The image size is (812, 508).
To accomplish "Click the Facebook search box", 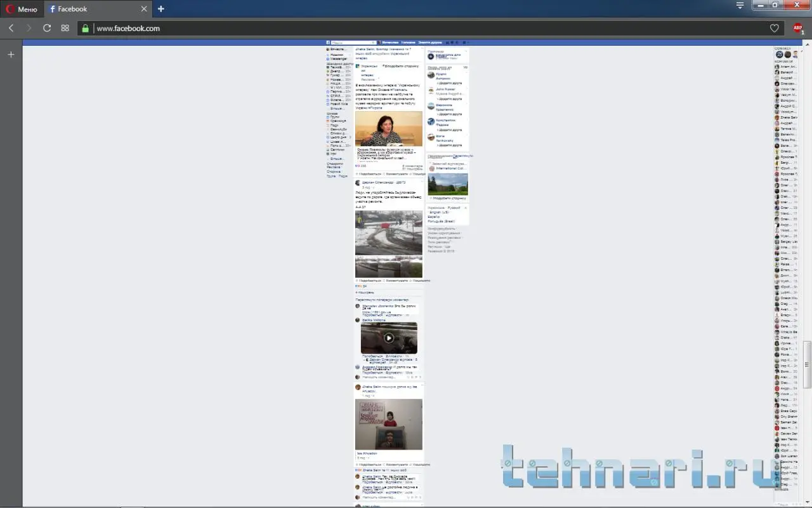I will (349, 43).
